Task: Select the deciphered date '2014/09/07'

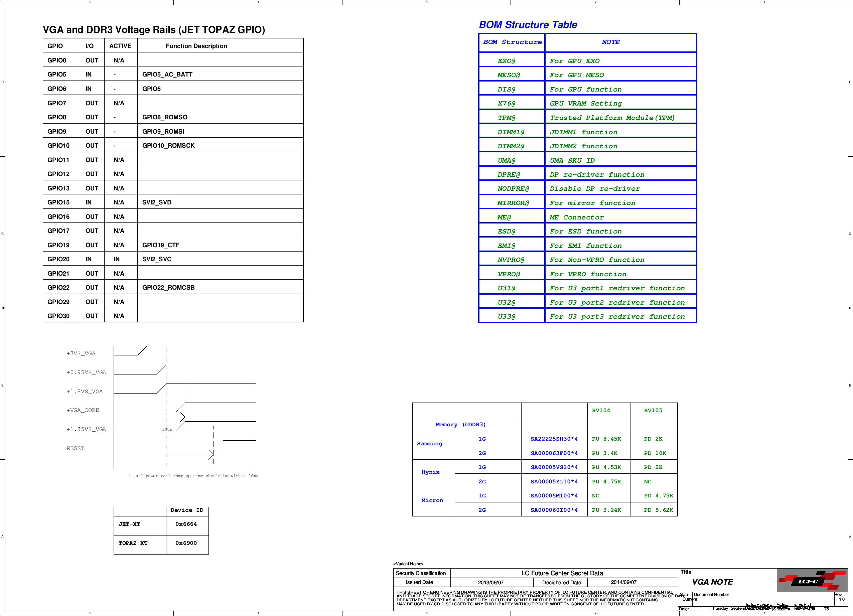Action: [x=623, y=582]
